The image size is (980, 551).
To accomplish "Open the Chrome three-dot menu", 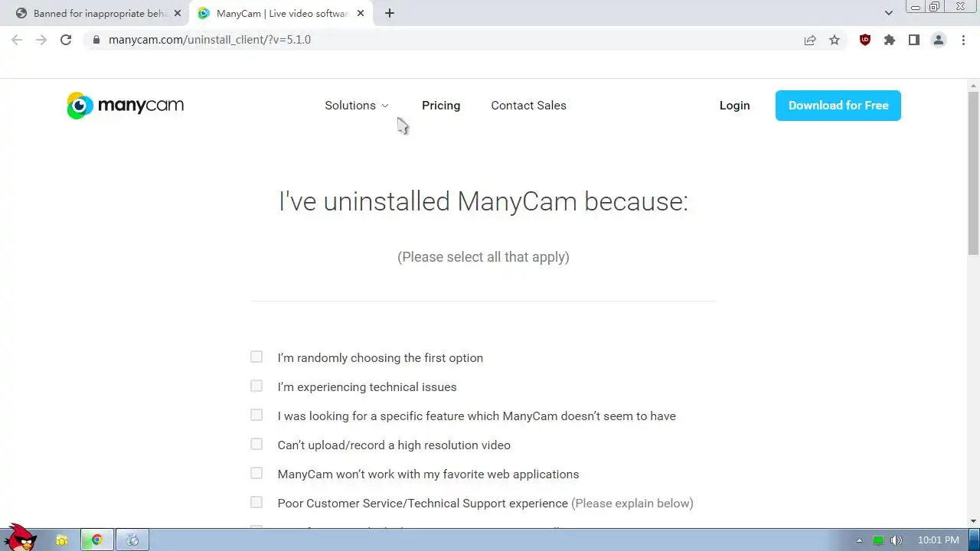I will 963,40.
